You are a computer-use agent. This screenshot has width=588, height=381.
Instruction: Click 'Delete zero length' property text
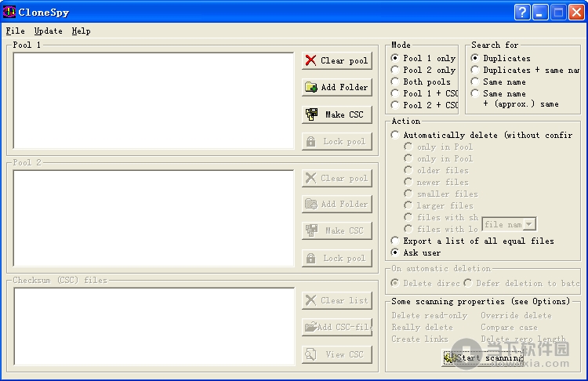coord(523,339)
